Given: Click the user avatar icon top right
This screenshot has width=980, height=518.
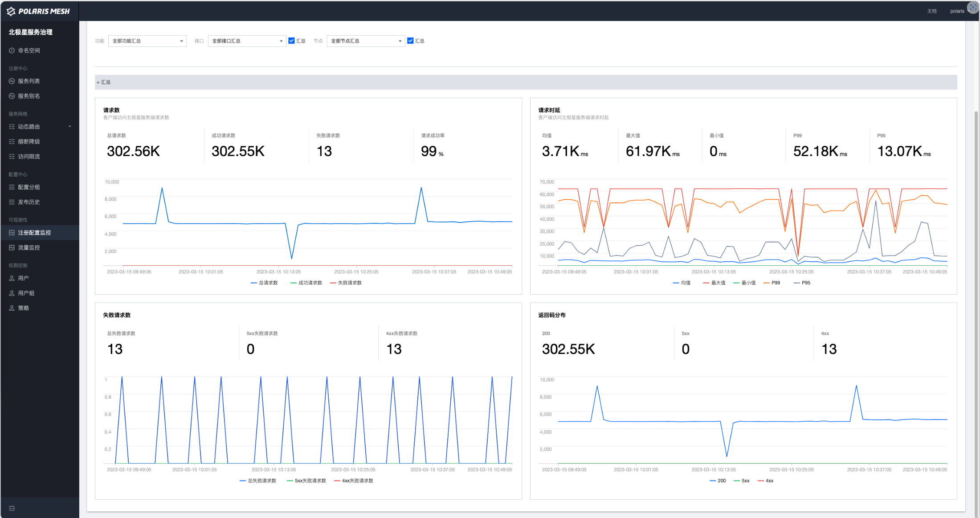Looking at the screenshot, I should pos(973,8).
